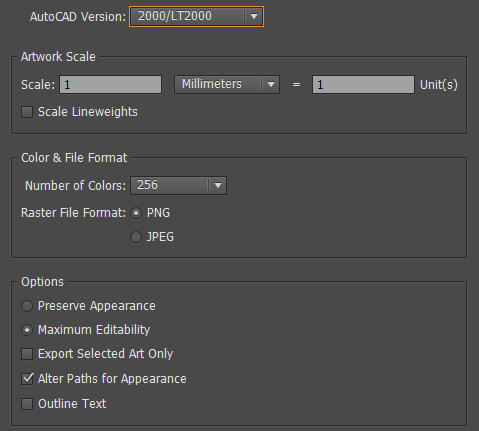Check Export Selected Art Only
The height and width of the screenshot is (431, 479).
coord(27,354)
